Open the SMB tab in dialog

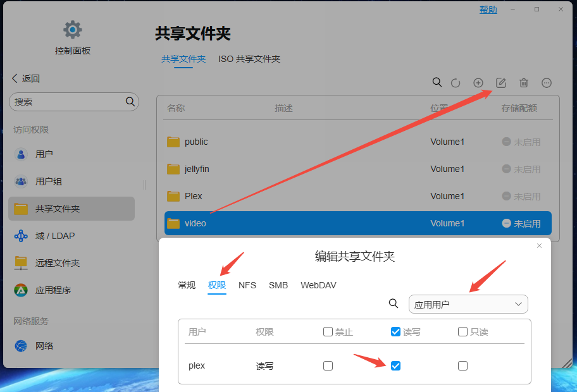coord(278,285)
